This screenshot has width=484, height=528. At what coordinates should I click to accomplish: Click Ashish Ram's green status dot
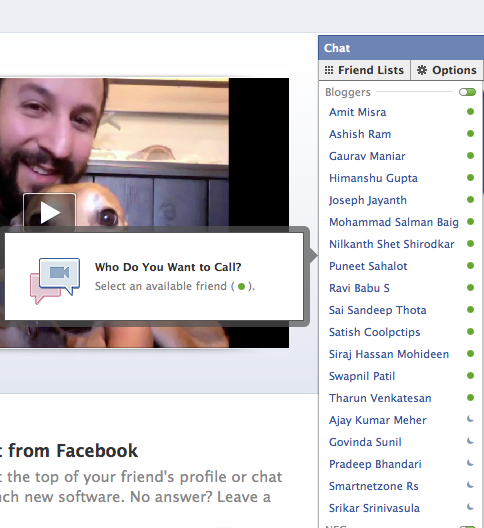coord(471,134)
